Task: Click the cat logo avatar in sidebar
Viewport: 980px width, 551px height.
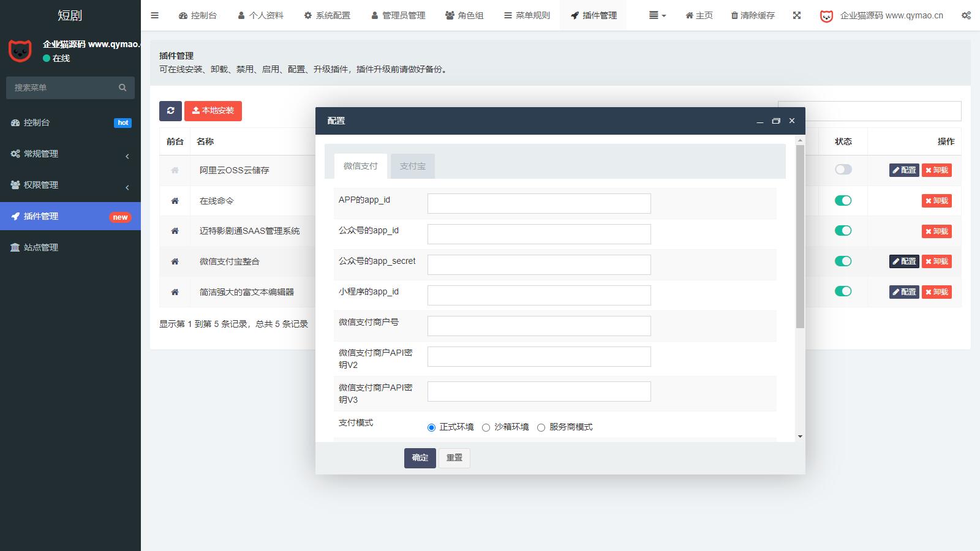Action: (20, 51)
